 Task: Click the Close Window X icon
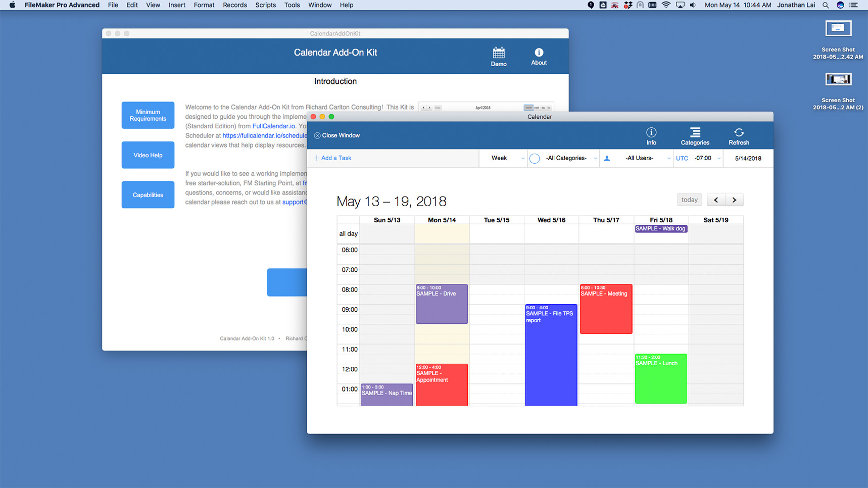(317, 135)
